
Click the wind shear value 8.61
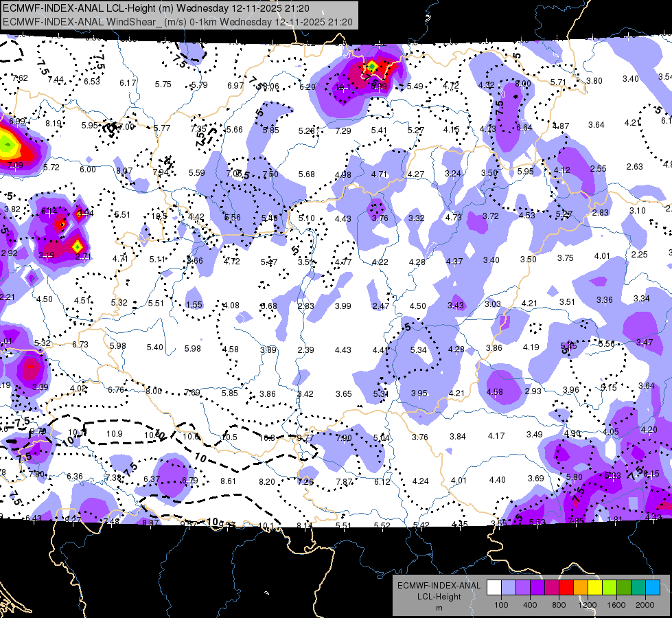pos(228,481)
